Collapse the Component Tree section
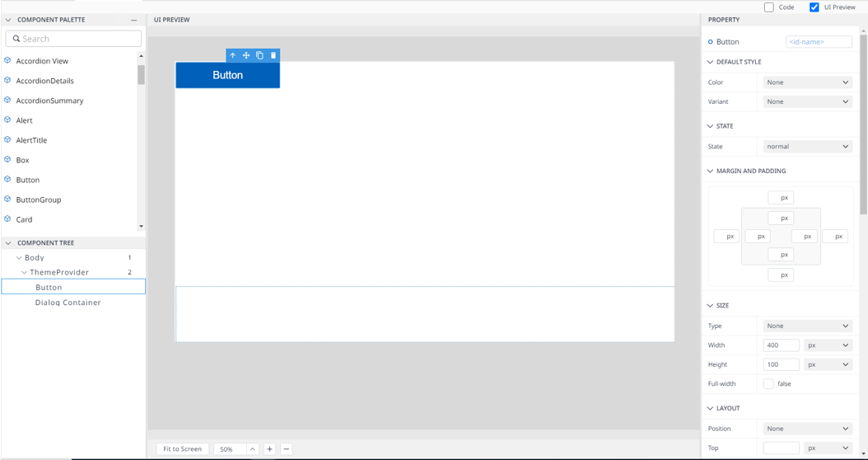 (8, 242)
